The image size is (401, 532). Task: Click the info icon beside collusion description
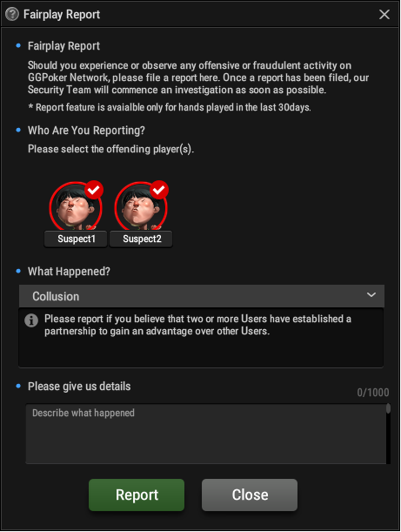click(x=31, y=320)
